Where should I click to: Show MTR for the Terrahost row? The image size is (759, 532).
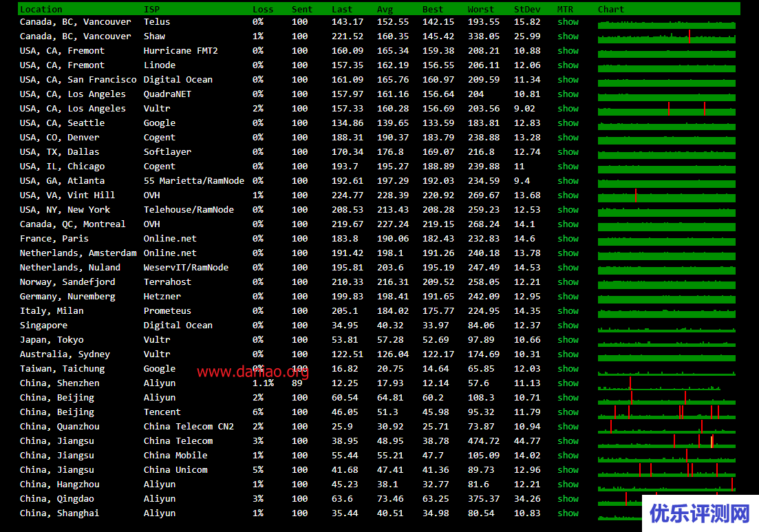568,282
